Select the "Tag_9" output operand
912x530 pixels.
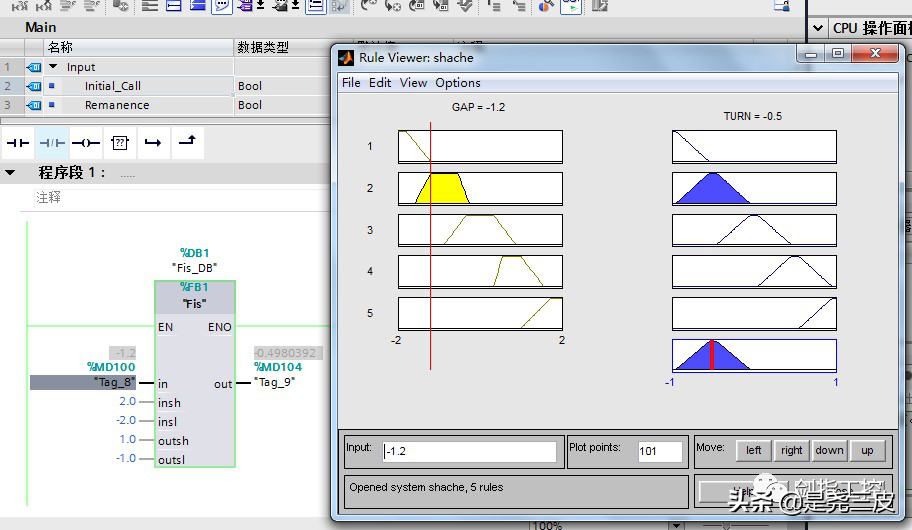click(277, 382)
